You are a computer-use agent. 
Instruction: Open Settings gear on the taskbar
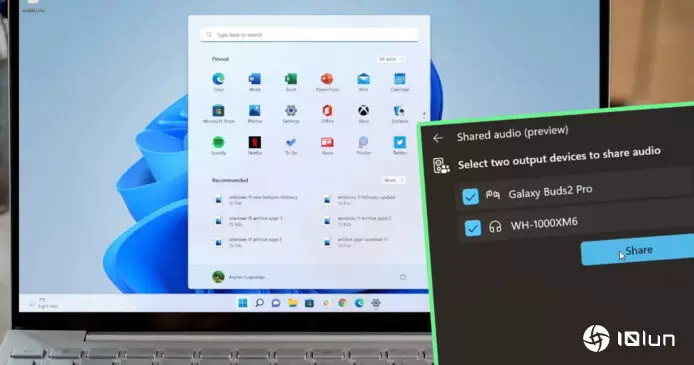(376, 303)
